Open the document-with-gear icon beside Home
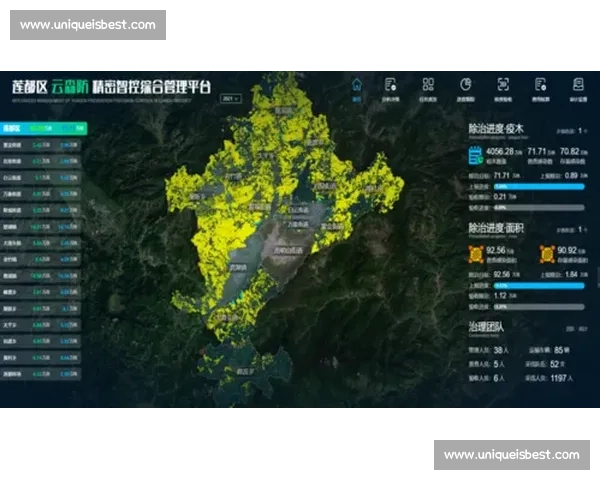 pyautogui.click(x=391, y=86)
